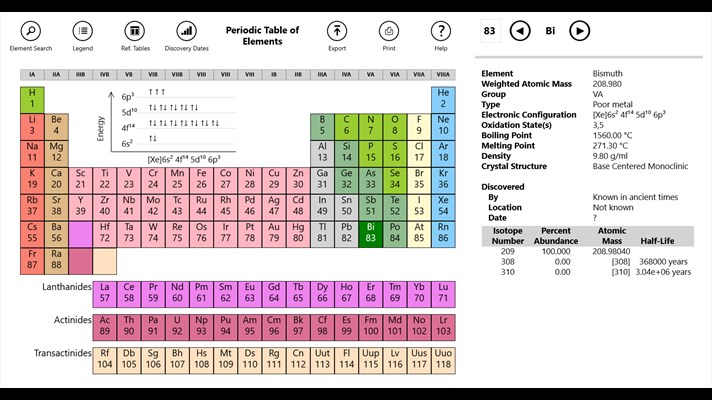Viewport: 712px width, 400px height.
Task: Pick Silver (Ag 47) element
Action: [274, 207]
